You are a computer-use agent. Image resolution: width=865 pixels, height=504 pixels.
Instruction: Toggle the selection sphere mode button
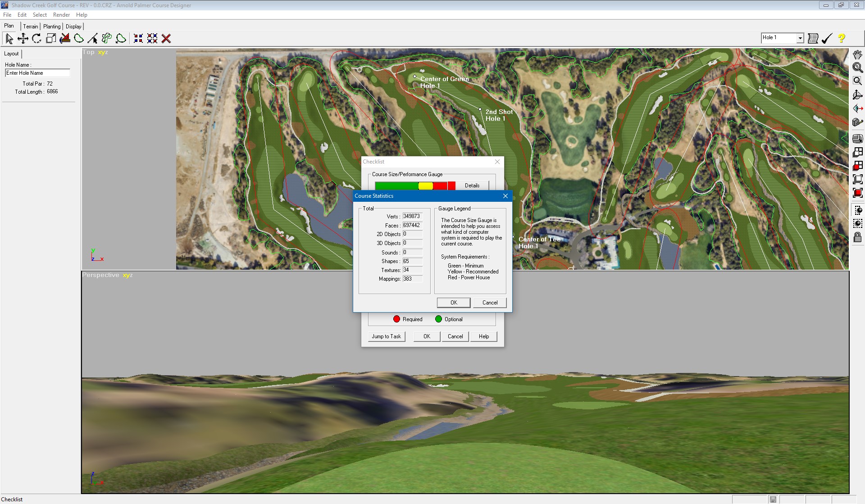pyautogui.click(x=857, y=210)
